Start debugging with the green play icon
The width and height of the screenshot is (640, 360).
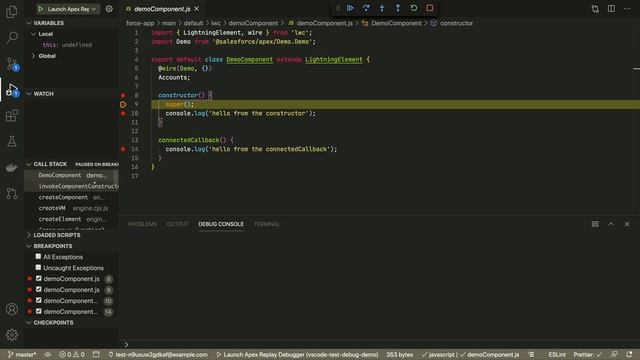tap(40, 9)
